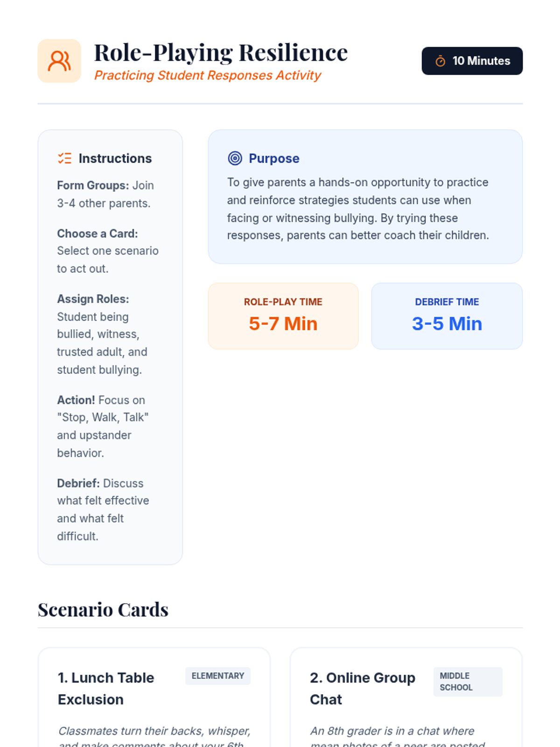This screenshot has height=747, width=560.
Task: Click the orange people group icon
Action: tap(59, 61)
